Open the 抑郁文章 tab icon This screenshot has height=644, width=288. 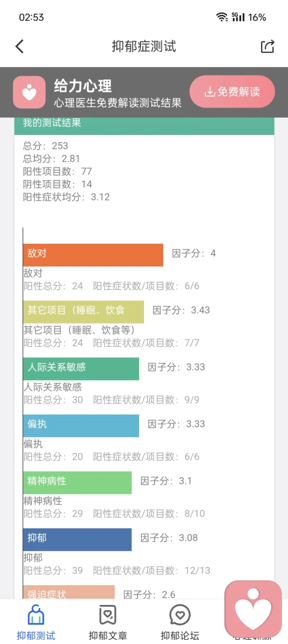pos(107,615)
